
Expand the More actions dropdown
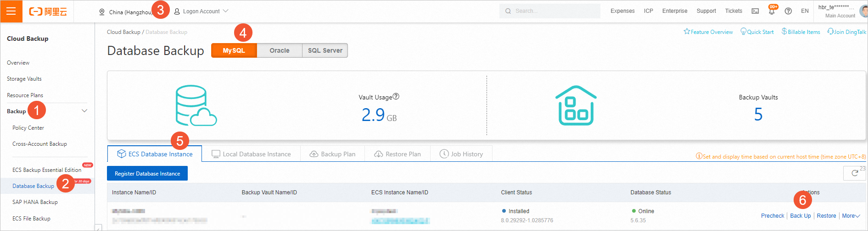851,216
